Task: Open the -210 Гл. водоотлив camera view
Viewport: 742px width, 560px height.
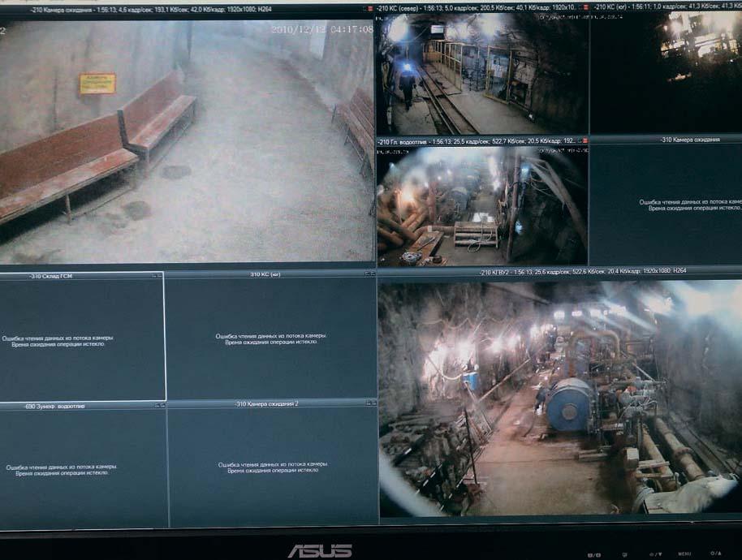Action: tap(481, 207)
